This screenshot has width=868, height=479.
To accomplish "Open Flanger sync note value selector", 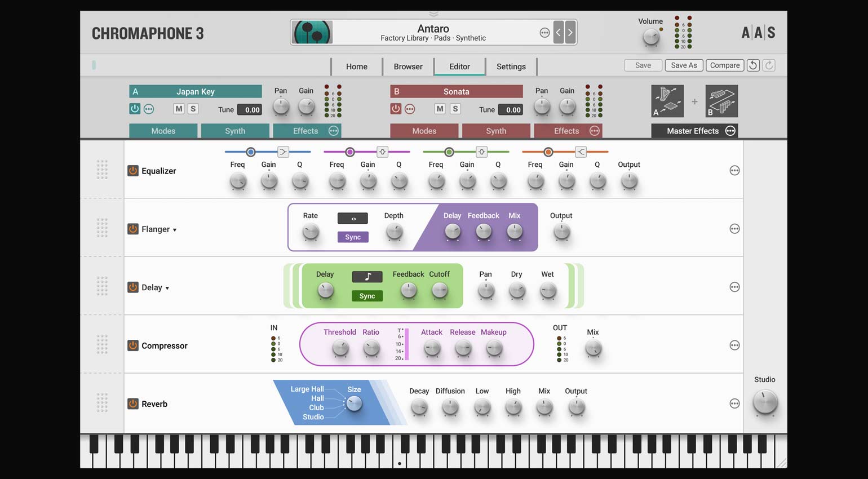I will (x=353, y=218).
